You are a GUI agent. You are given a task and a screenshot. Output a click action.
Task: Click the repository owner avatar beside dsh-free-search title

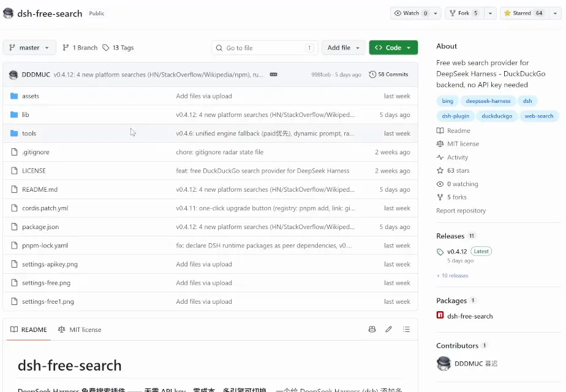coord(9,13)
